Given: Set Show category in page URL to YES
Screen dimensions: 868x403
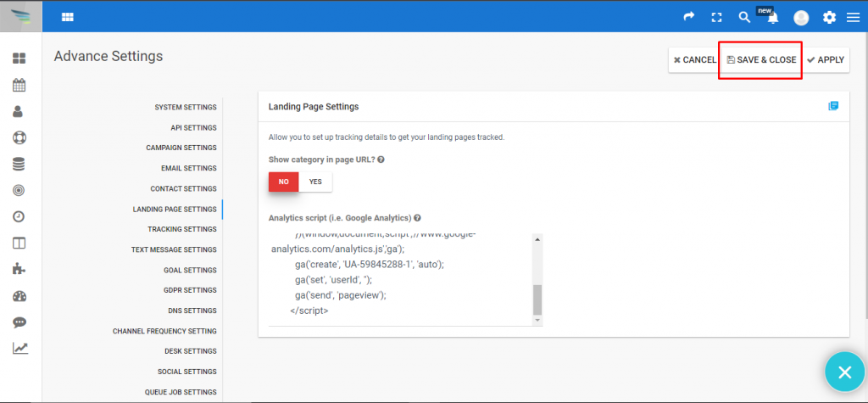Looking at the screenshot, I should pos(315,182).
